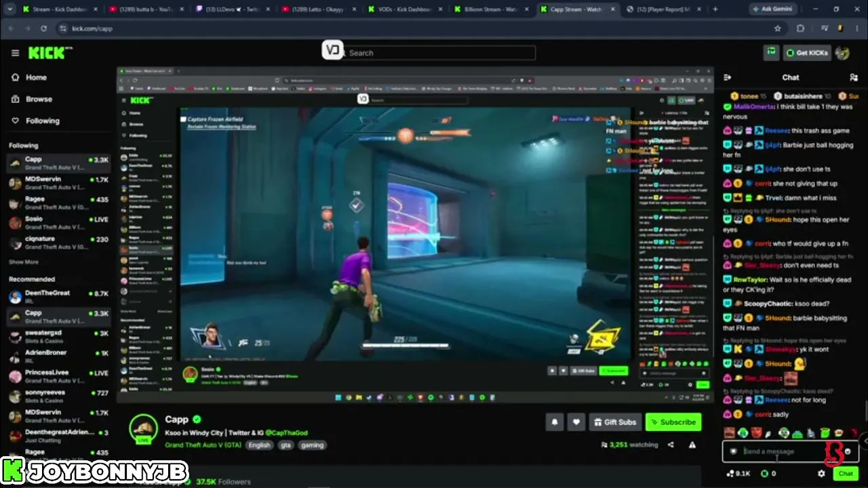
Task: Switch to Player Report tab
Action: pos(663,9)
